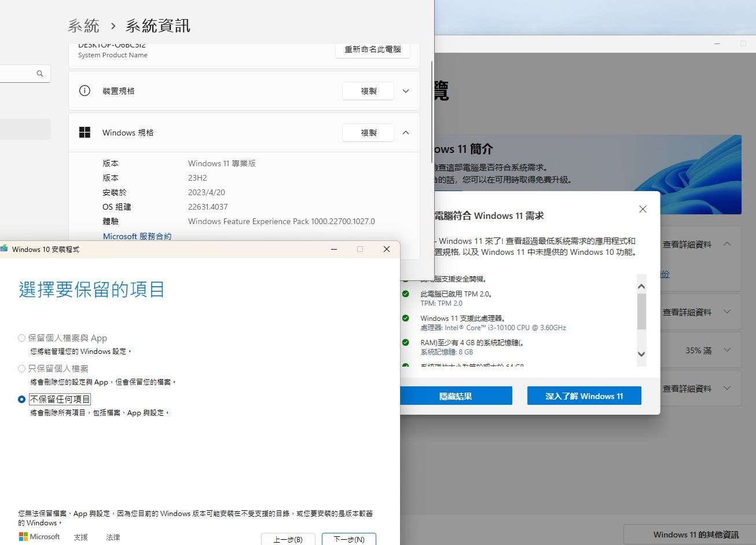This screenshot has height=545, width=756.
Task: Collapse the Windows 規格 section chevron
Action: [406, 133]
